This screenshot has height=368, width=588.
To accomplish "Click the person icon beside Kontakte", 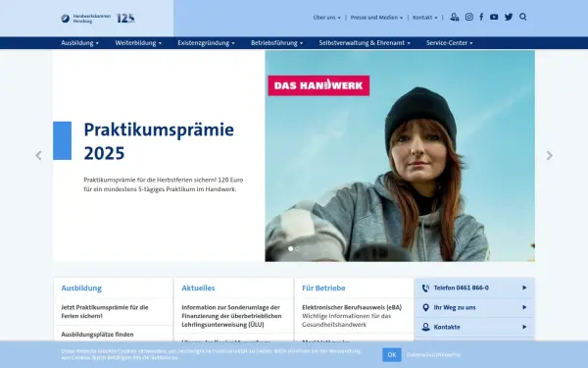I will coord(425,327).
